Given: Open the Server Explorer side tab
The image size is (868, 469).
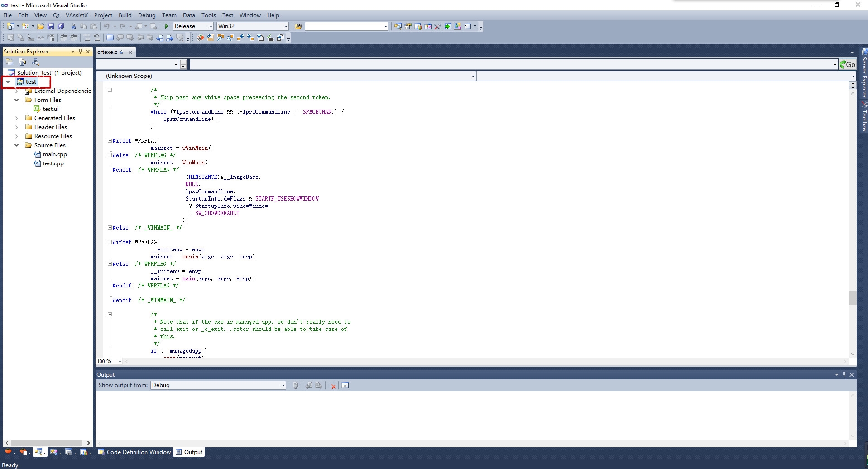Looking at the screenshot, I should tap(864, 73).
